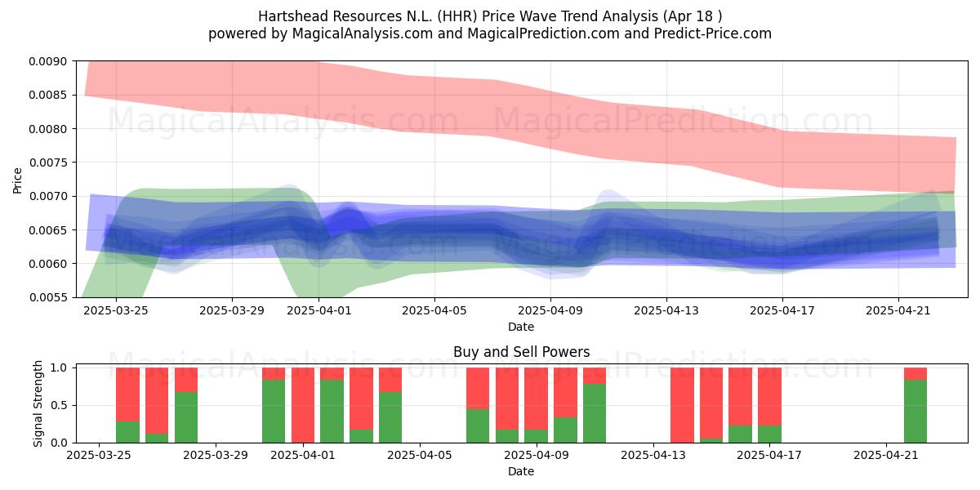This screenshot has width=980, height=490.
Task: Click the 2025-04-13 tick on the price chart
Action: pos(666,311)
